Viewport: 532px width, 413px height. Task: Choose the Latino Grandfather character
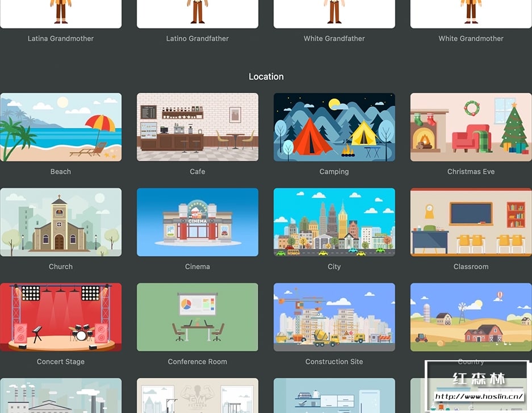point(198,14)
